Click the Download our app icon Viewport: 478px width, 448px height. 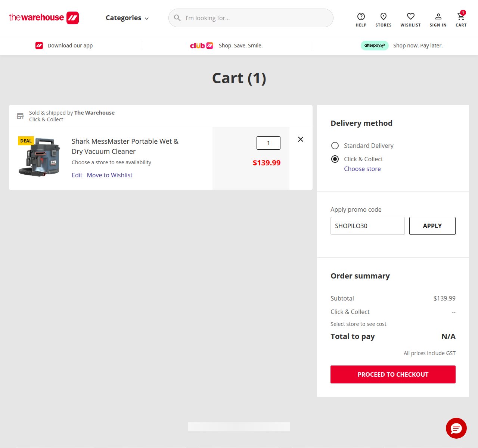click(39, 46)
